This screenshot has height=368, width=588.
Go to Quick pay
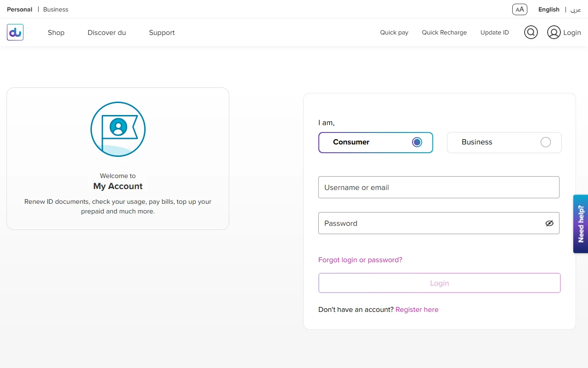(x=394, y=33)
